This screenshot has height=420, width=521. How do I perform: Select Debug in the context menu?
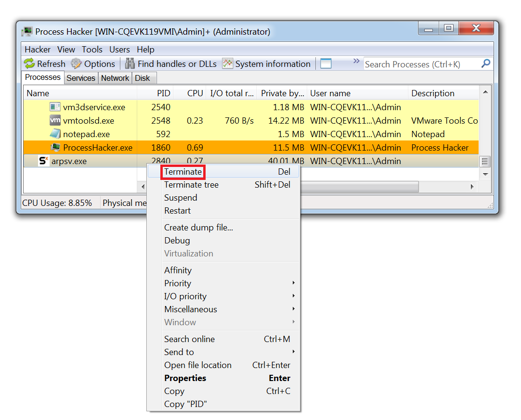click(223, 241)
